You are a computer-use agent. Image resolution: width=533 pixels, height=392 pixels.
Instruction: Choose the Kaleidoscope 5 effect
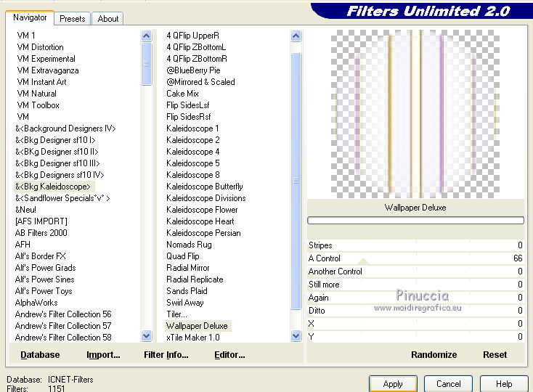coord(192,163)
